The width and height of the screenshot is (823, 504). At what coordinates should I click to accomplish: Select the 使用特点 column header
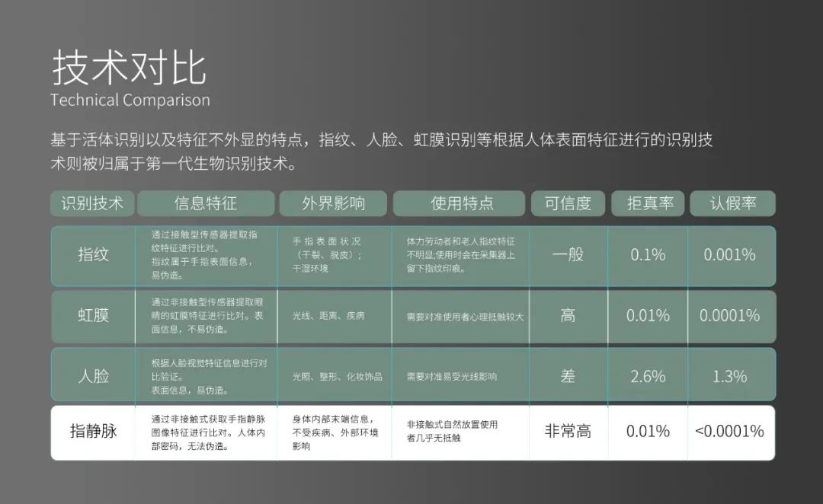[x=460, y=203]
